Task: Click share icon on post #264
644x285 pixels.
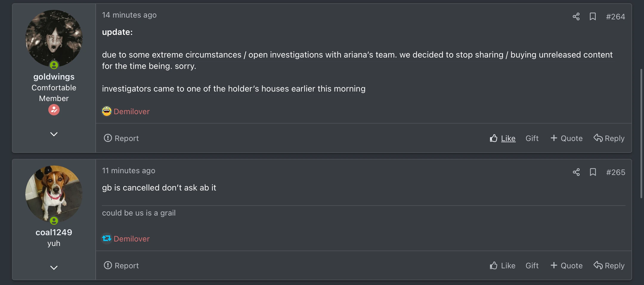Action: click(x=576, y=17)
